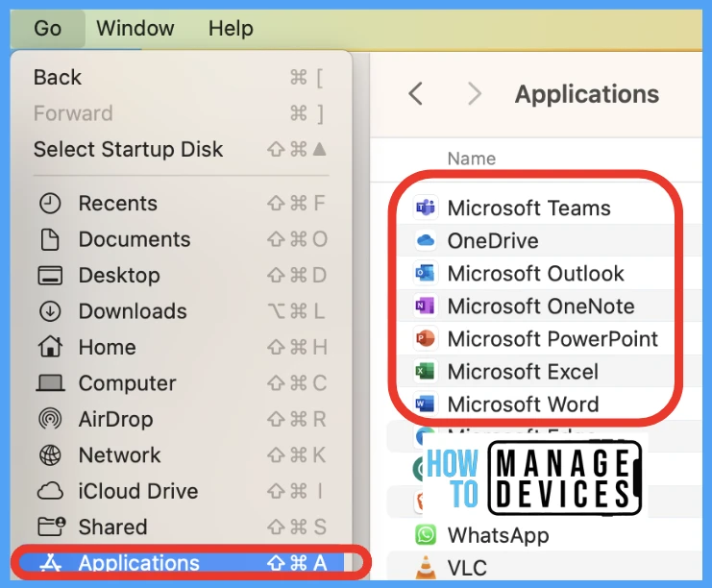The width and height of the screenshot is (712, 588).
Task: Select VLC file name
Action: point(467,568)
